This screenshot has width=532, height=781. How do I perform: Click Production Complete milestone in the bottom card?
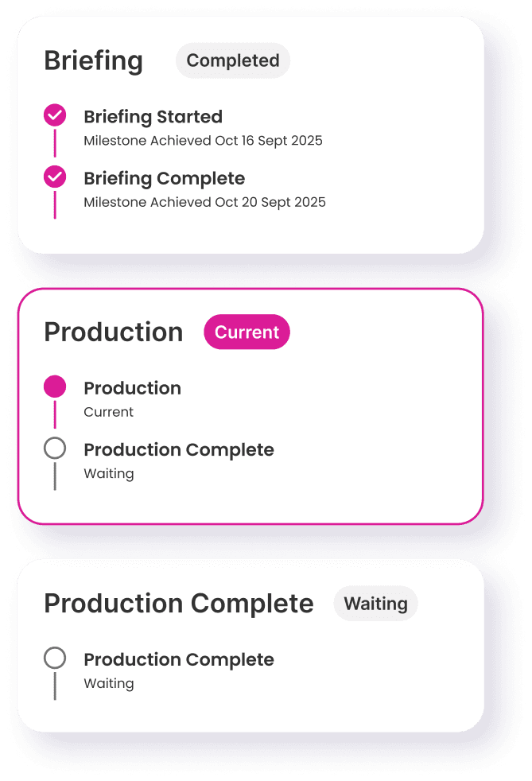point(179,659)
